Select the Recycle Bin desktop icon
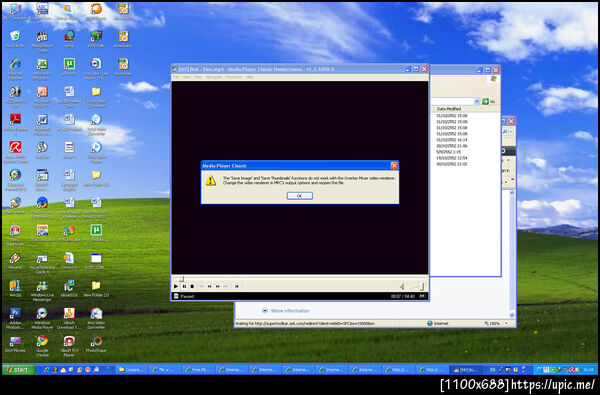Screen dimensions: 600x395 point(15,39)
